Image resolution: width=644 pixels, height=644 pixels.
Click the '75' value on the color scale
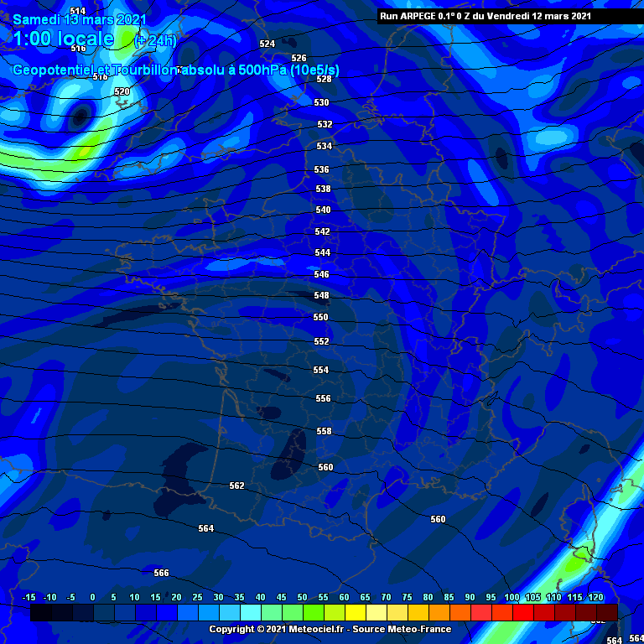407,597
